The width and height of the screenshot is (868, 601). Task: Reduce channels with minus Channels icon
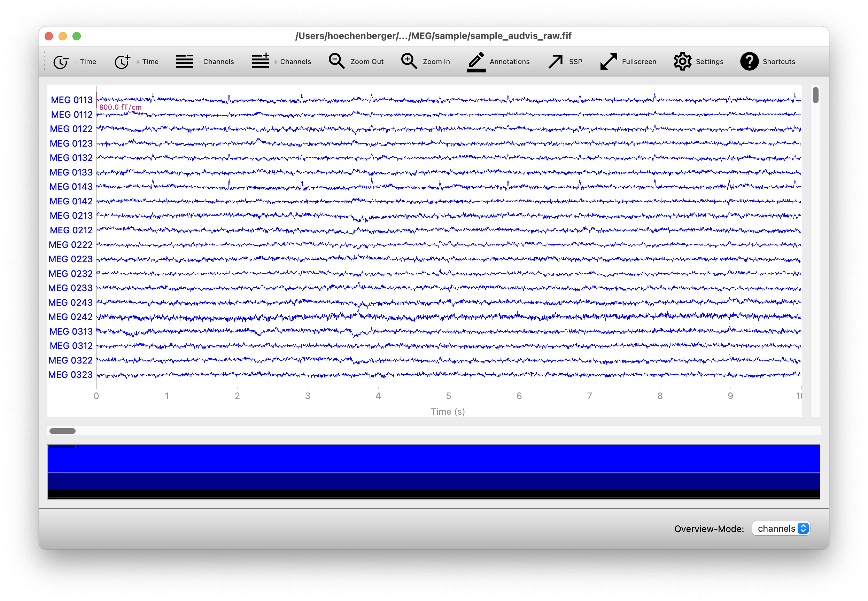coord(185,62)
